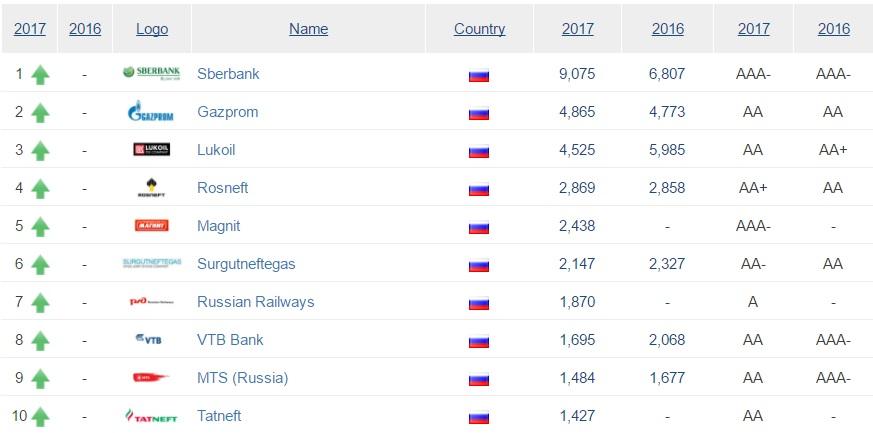Open the Russian Railways name link

tap(255, 302)
